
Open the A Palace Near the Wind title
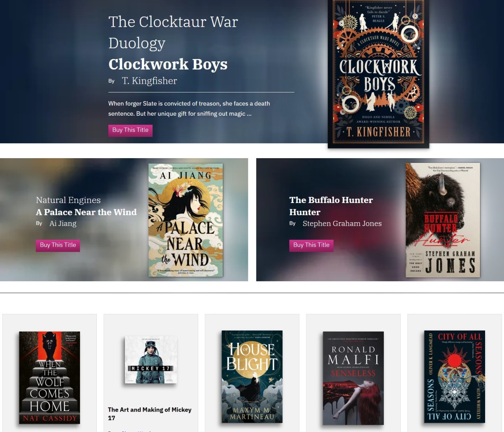86,212
